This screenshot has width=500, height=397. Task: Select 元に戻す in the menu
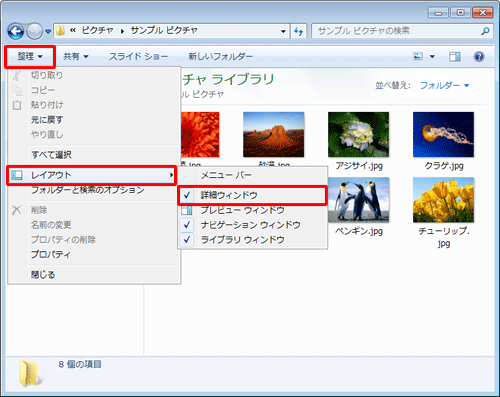click(94, 120)
